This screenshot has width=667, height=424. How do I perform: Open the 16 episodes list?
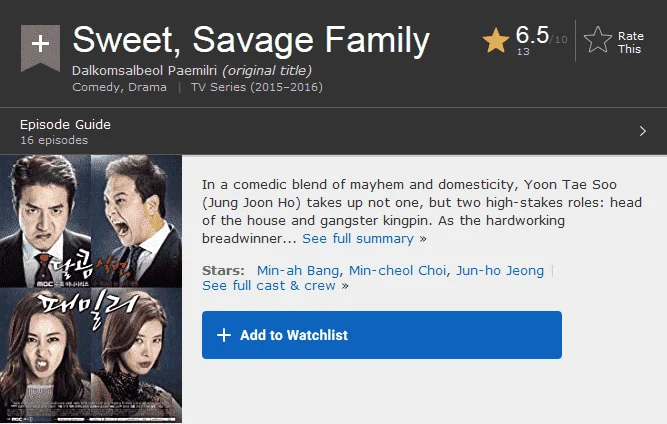click(54, 140)
